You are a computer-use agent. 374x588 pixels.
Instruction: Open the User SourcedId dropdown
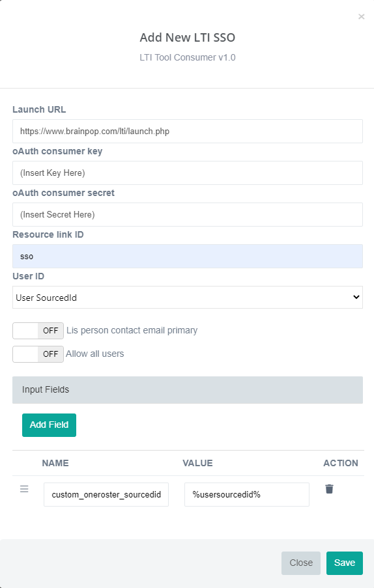pyautogui.click(x=188, y=298)
